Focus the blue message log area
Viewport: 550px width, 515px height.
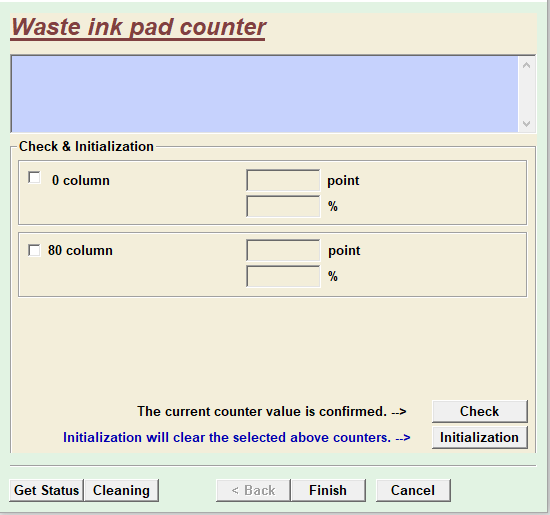265,94
